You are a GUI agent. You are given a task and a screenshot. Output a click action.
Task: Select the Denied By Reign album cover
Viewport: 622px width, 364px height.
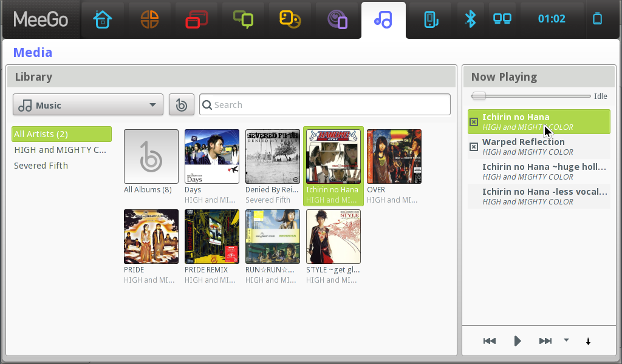tap(273, 157)
